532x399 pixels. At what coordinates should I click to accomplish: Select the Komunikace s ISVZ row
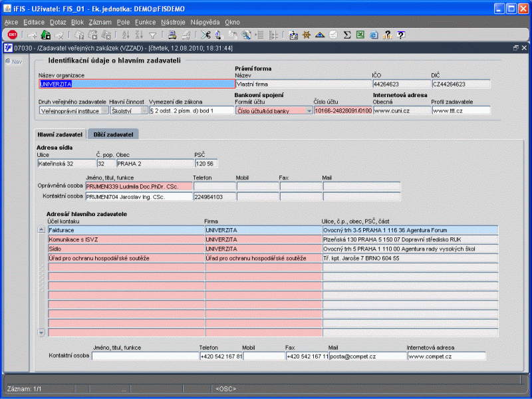(273, 239)
